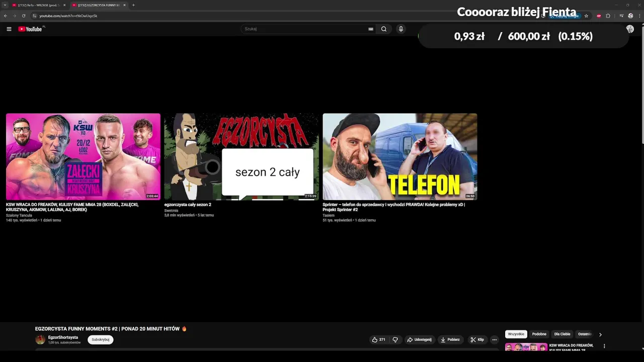Viewport: 644px width, 362px height.
Task: Open the Sprinter TELEFON video thumbnail
Action: click(x=400, y=156)
